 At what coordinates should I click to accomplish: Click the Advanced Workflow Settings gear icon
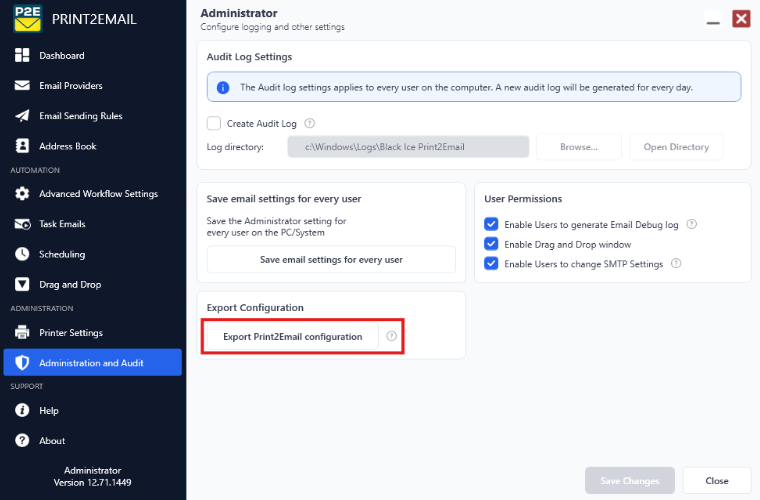22,193
